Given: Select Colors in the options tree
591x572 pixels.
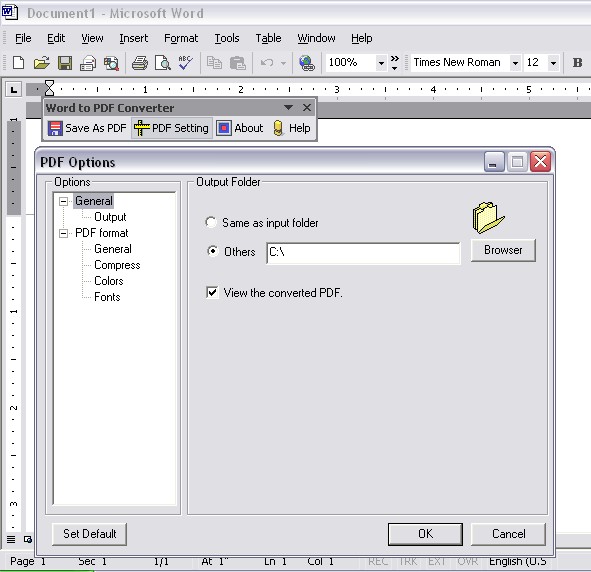Looking at the screenshot, I should click(x=109, y=281).
